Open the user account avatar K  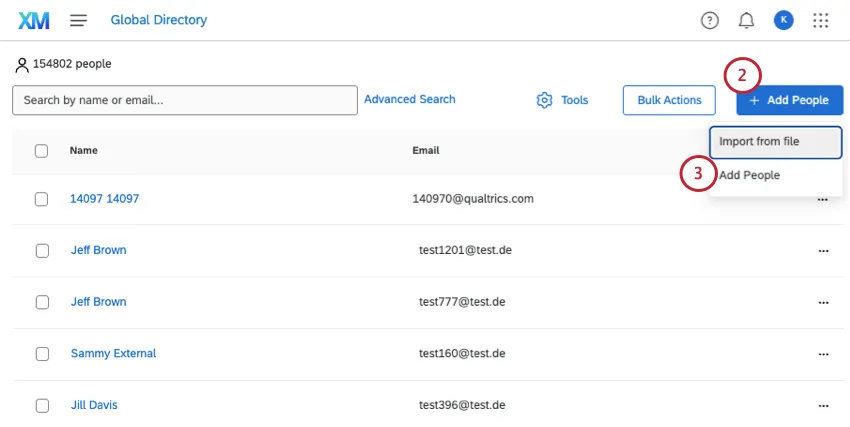(784, 20)
